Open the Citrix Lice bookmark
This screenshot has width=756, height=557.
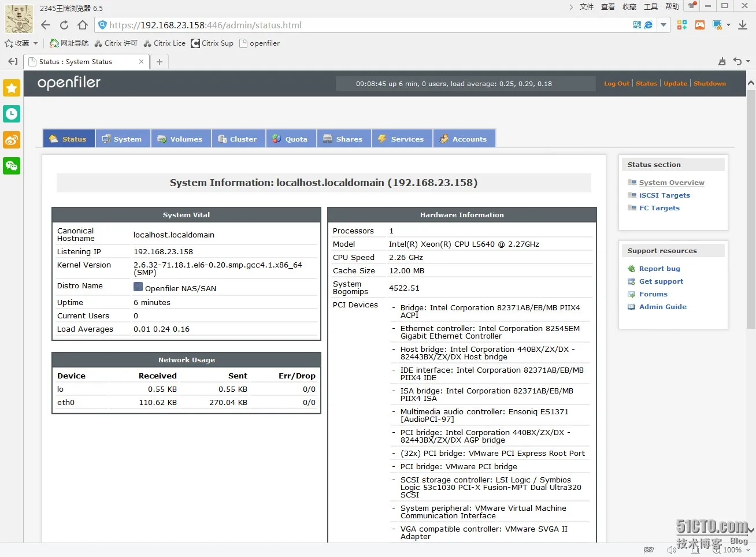coord(164,43)
